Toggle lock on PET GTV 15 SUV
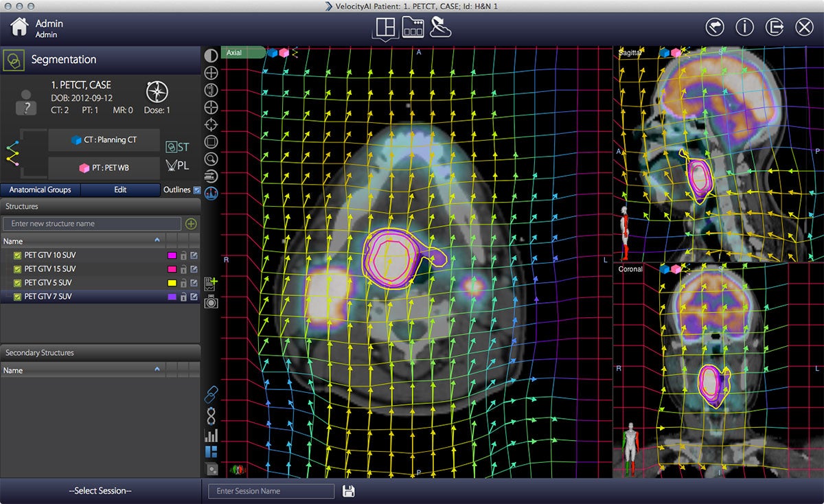 (183, 269)
